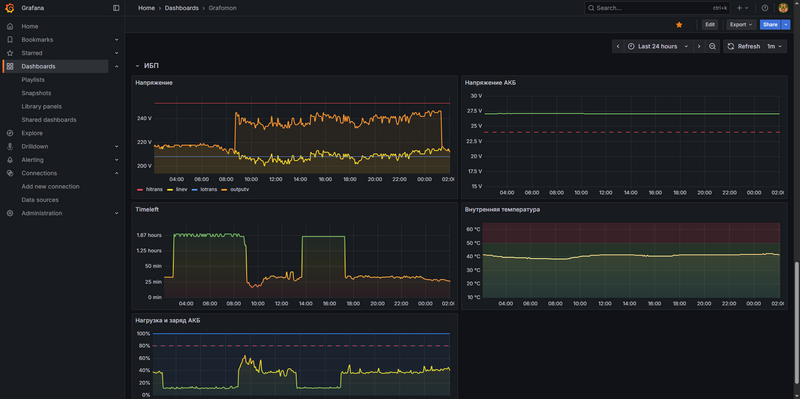The image size is (800, 399).
Task: Click the blue Share button
Action: pos(770,24)
